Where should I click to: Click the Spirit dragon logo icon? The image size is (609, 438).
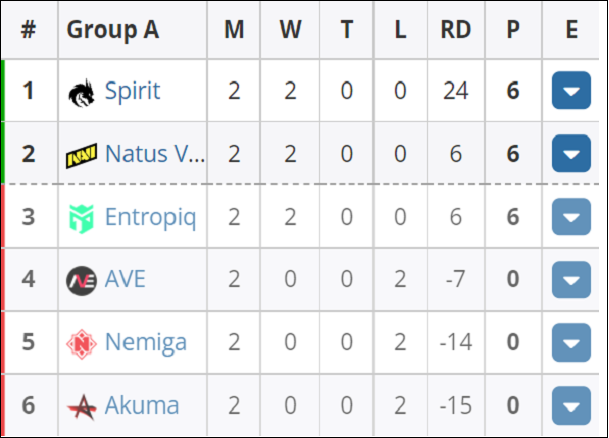coord(81,92)
